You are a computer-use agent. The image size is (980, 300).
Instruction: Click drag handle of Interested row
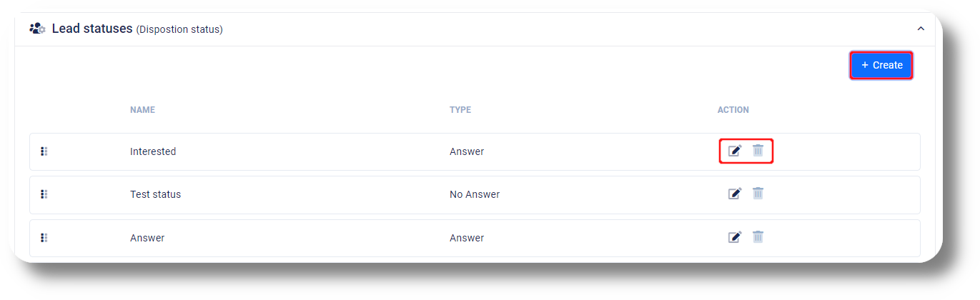44,151
